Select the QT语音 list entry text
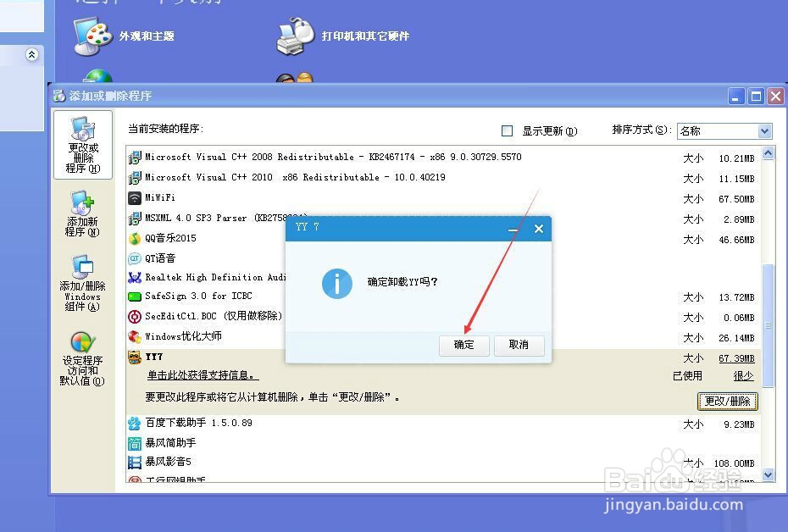The image size is (788, 532). point(160,258)
